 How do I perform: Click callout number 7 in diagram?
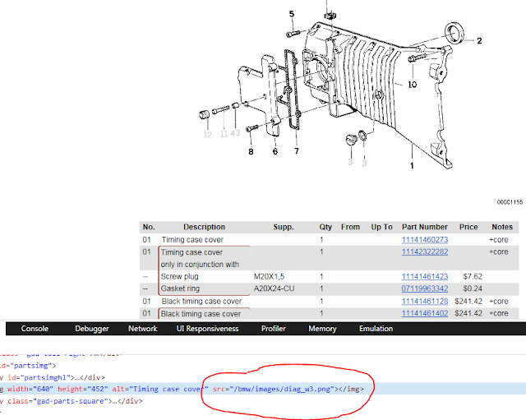(x=297, y=151)
